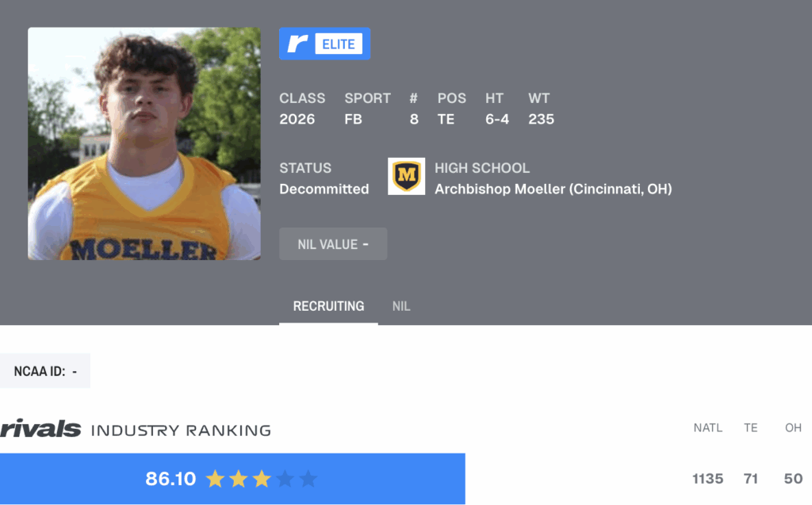This screenshot has height=505, width=812.
Task: Click the Rivals 'r' logo icon
Action: click(x=297, y=44)
